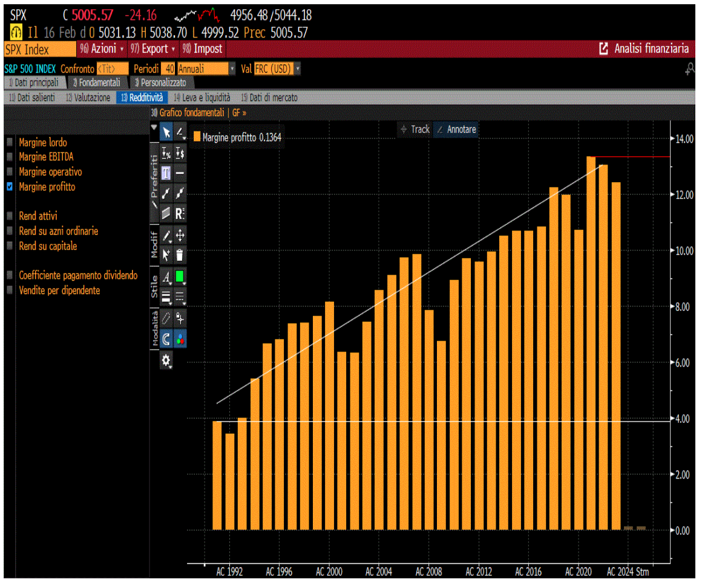Open the green color swatch picker
This screenshot has height=588, width=702.
180,277
